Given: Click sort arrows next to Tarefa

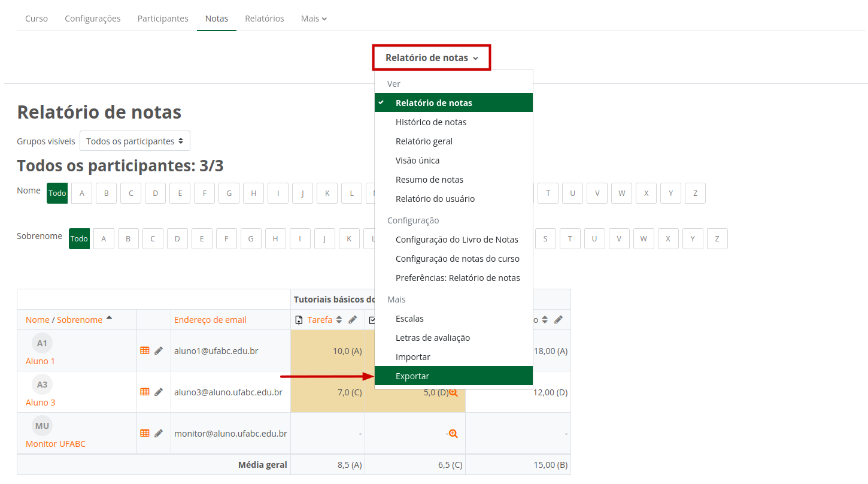Looking at the screenshot, I should pyautogui.click(x=339, y=320).
